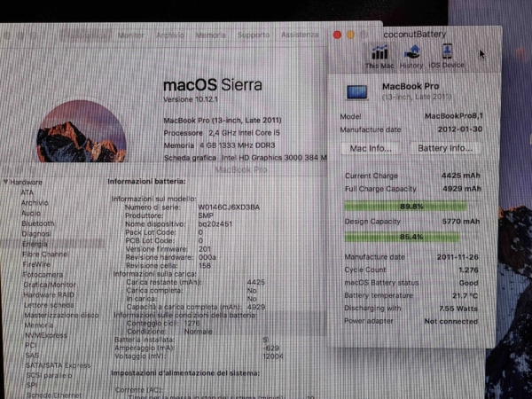
Task: Click the Power adapter Not connected value
Action: pyautogui.click(x=451, y=321)
